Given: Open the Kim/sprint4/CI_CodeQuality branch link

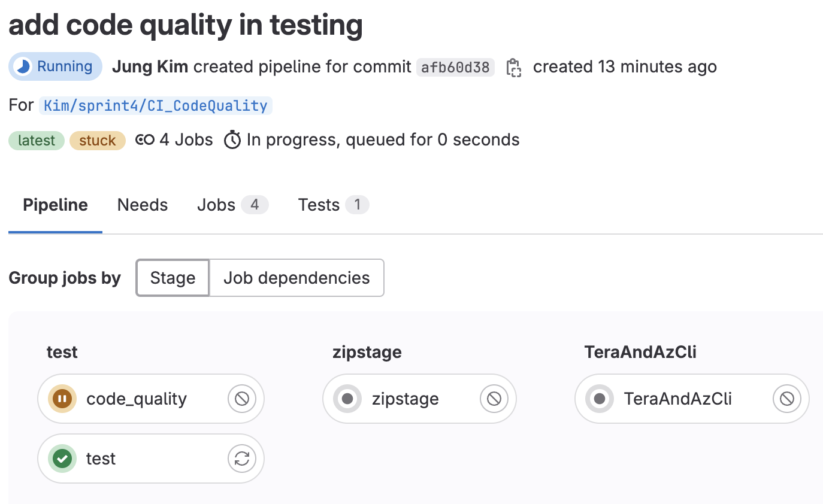Looking at the screenshot, I should coord(155,105).
